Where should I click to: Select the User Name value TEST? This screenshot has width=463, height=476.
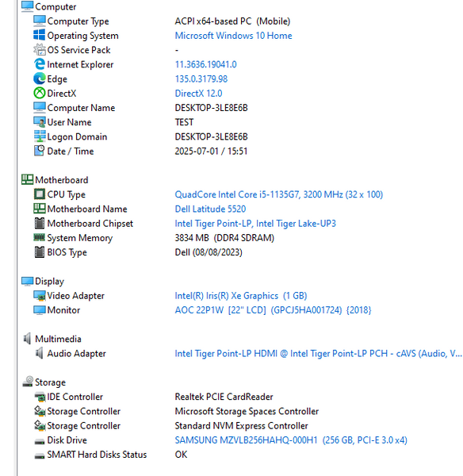184,122
